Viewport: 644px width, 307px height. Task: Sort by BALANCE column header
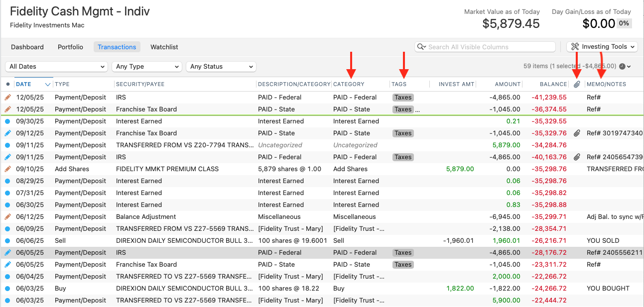point(553,85)
